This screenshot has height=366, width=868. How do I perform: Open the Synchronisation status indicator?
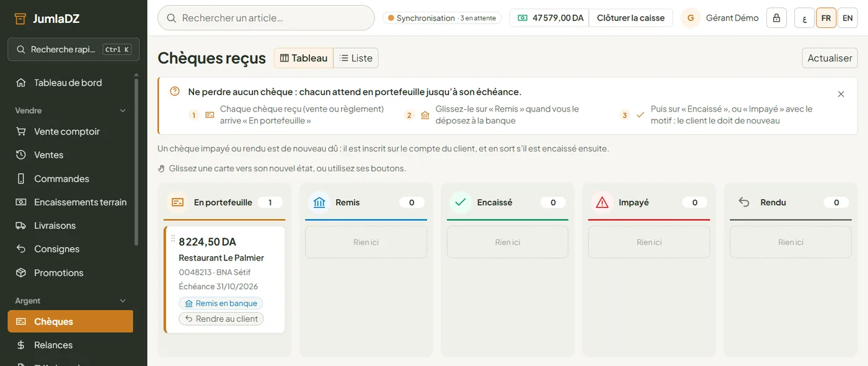(x=441, y=18)
